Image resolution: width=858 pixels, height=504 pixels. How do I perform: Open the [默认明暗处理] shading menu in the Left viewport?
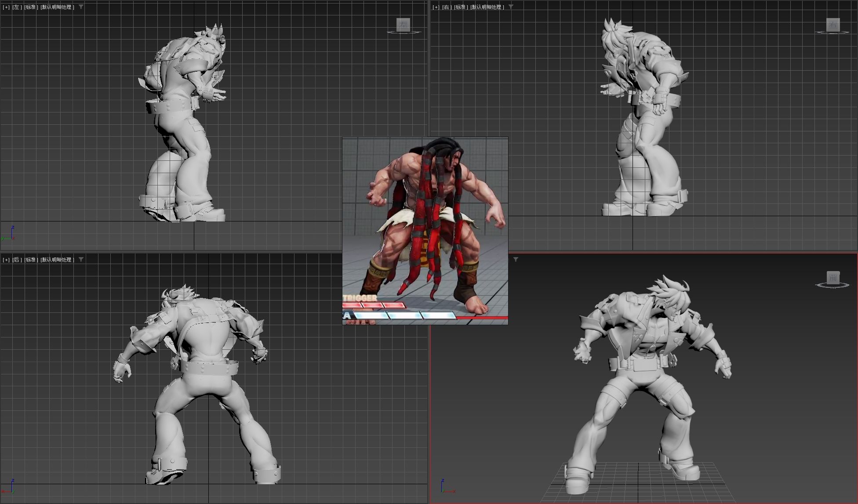pyautogui.click(x=57, y=7)
